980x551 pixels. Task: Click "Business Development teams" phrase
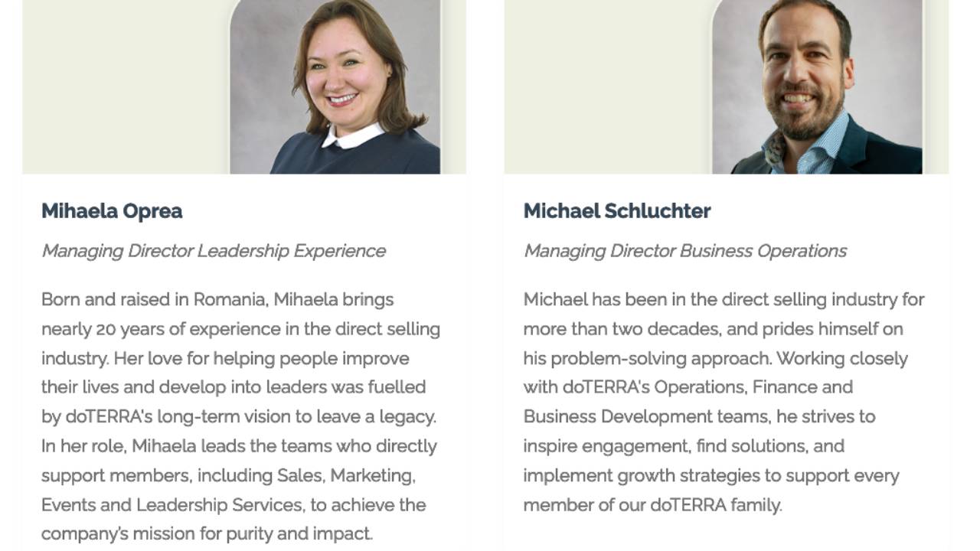point(648,417)
